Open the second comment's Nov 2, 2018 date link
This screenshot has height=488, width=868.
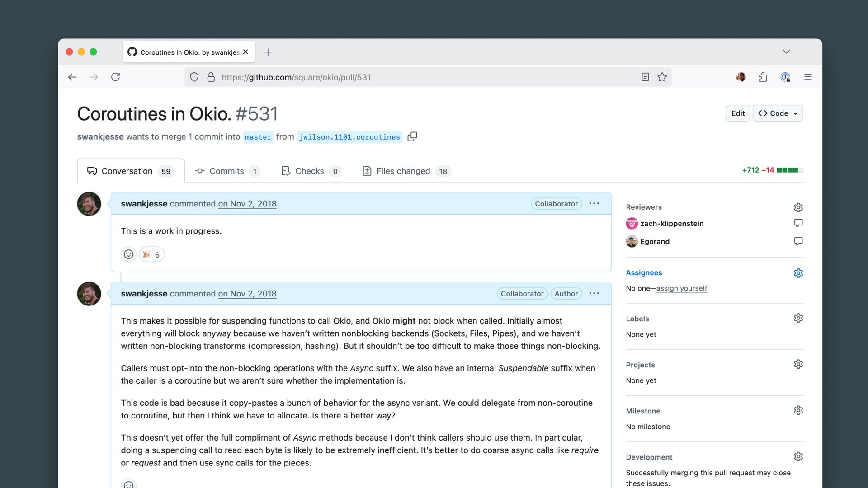coord(247,294)
